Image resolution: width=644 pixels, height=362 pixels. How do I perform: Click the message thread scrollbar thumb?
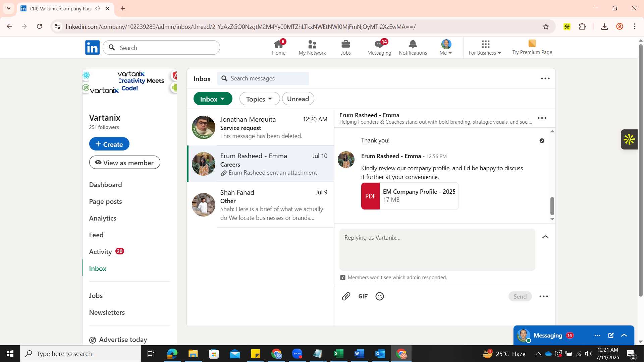[552, 206]
